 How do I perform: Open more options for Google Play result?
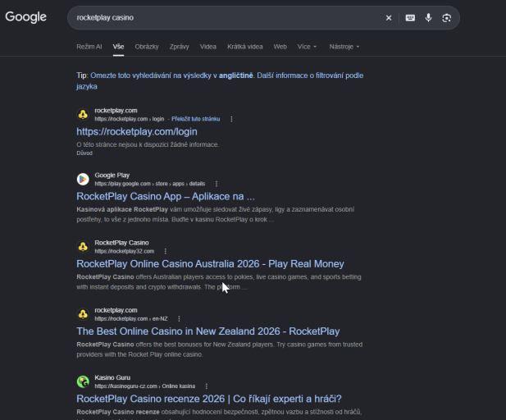pyautogui.click(x=217, y=184)
